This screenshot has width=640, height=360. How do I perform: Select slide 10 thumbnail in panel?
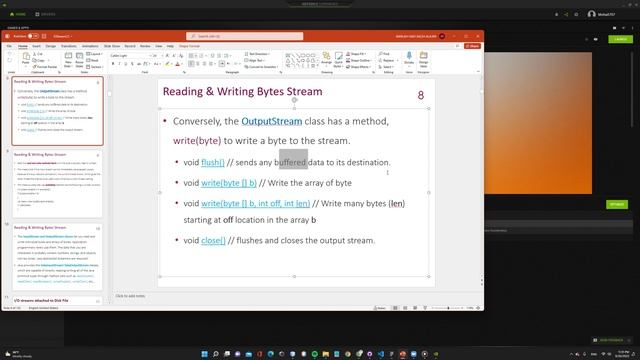(x=58, y=256)
